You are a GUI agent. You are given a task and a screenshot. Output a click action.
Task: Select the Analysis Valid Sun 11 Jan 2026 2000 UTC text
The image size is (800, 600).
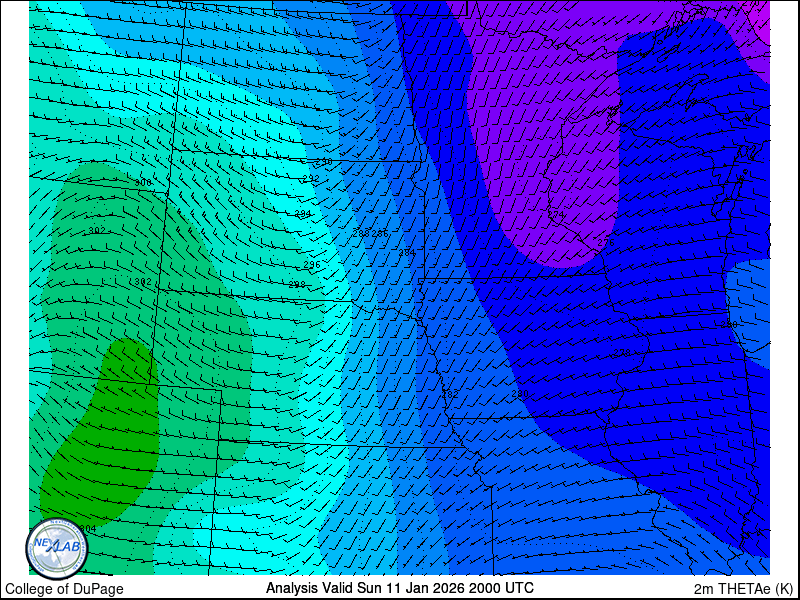(400, 587)
